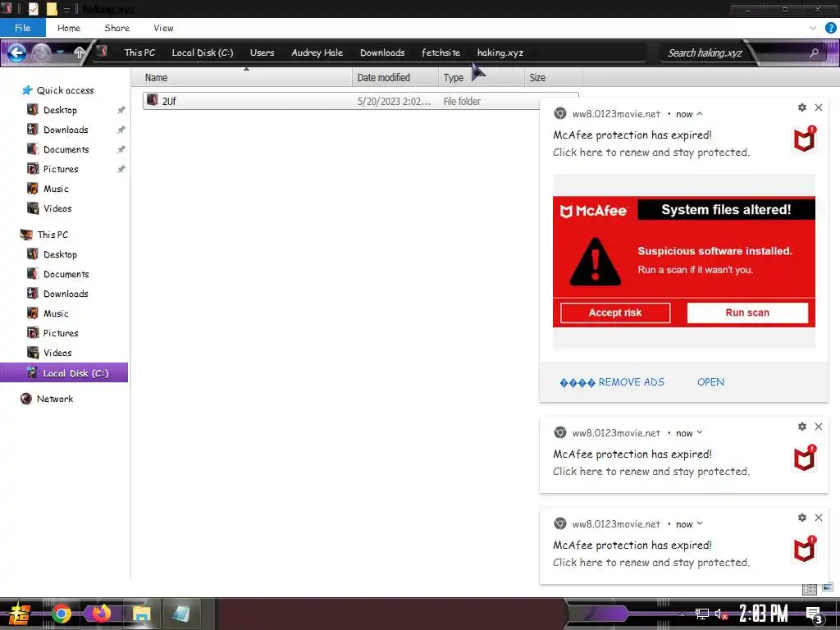
Task: Click This PC in address bar
Action: (x=139, y=52)
